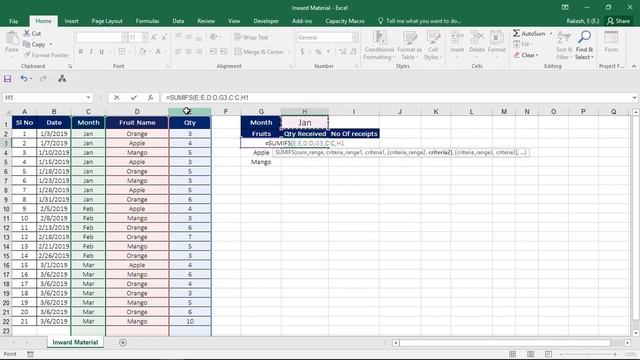Switch to Page Break Preview view
This screenshot has height=360, width=640.
(548, 354)
